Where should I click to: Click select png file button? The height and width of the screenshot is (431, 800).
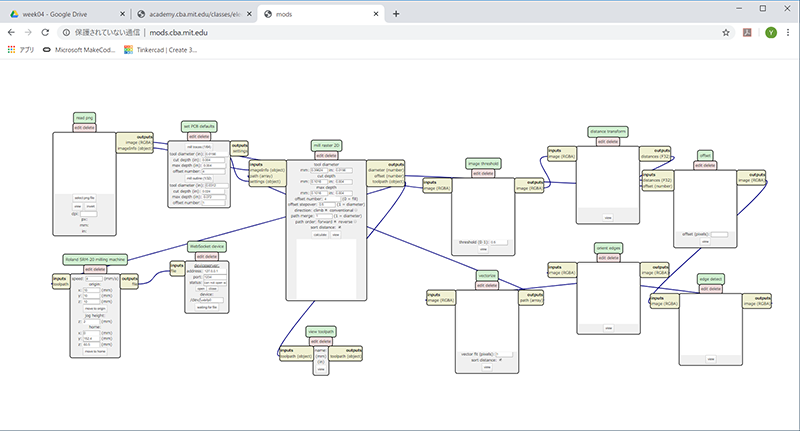84,198
